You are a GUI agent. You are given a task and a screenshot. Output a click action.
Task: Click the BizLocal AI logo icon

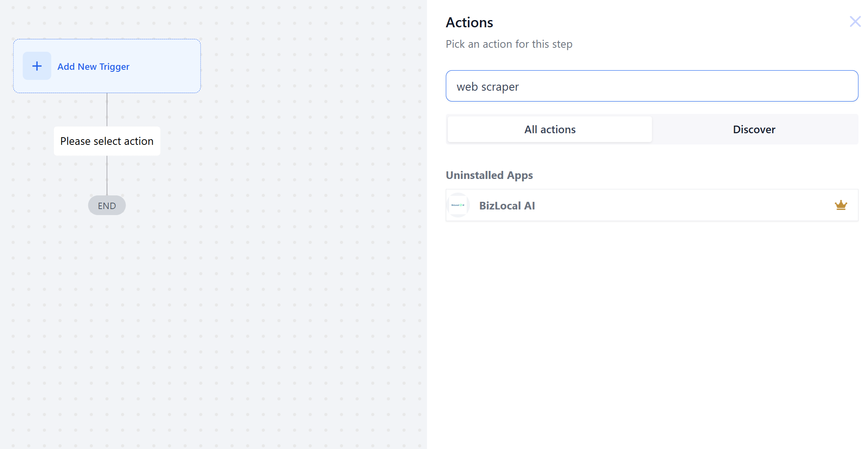(458, 205)
